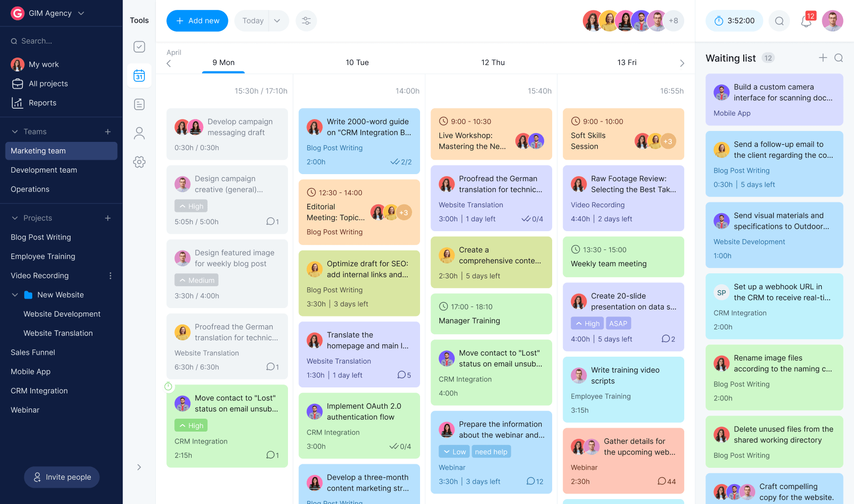
Task: Open comments on Prepare the information card
Action: coord(535,481)
